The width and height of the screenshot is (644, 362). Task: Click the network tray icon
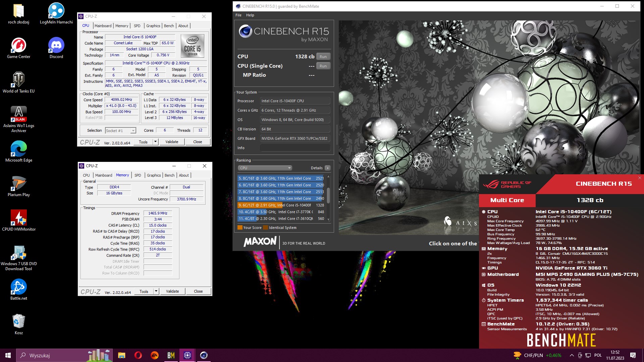tap(588, 355)
